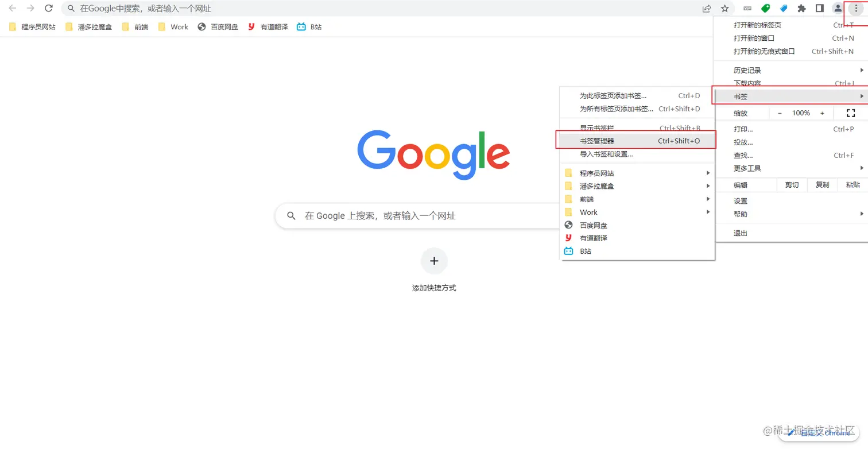
Task: Click the full-screen icon in zoom row
Action: pos(851,113)
